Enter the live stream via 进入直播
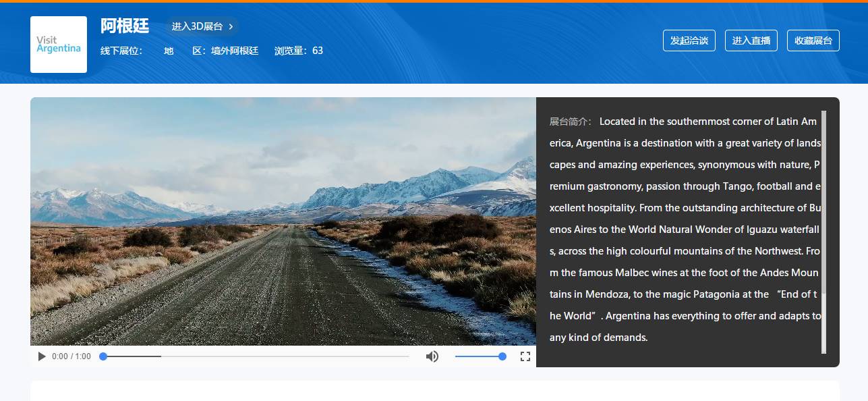The height and width of the screenshot is (401, 868). click(x=751, y=41)
